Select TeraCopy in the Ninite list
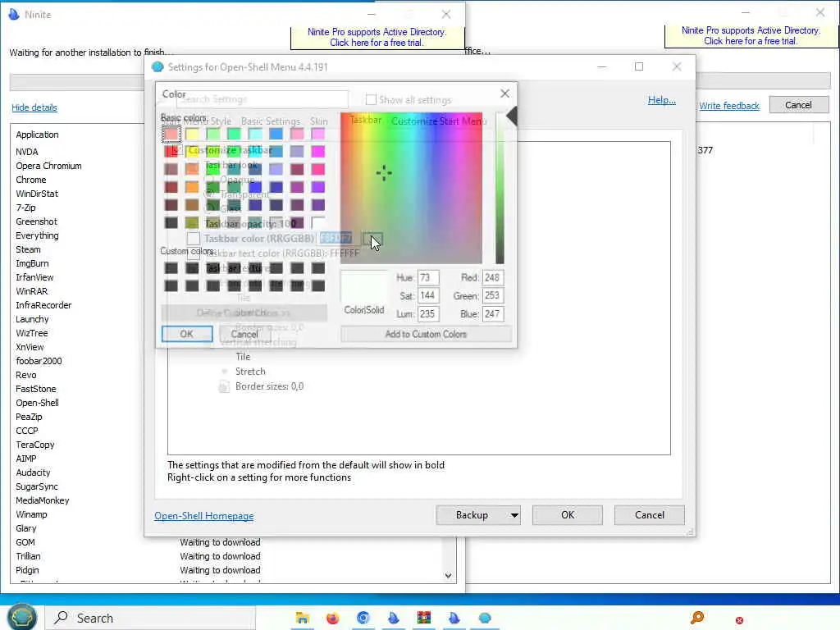The width and height of the screenshot is (840, 630). [34, 444]
